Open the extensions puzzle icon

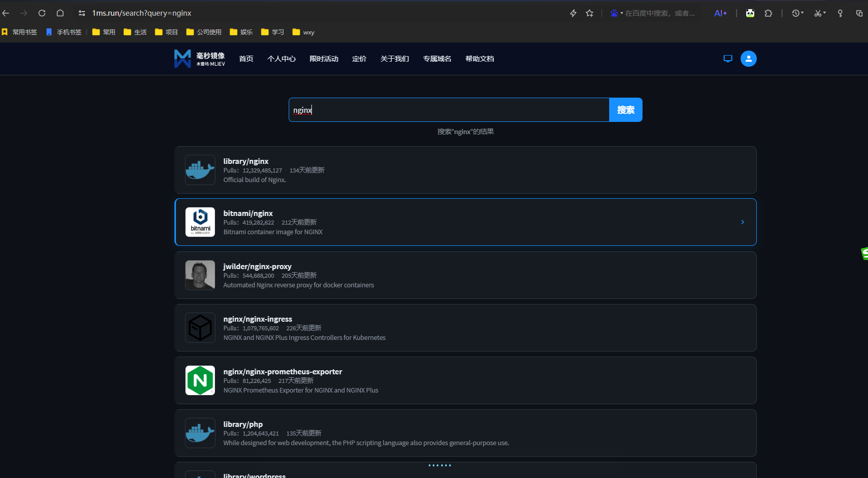click(x=768, y=13)
